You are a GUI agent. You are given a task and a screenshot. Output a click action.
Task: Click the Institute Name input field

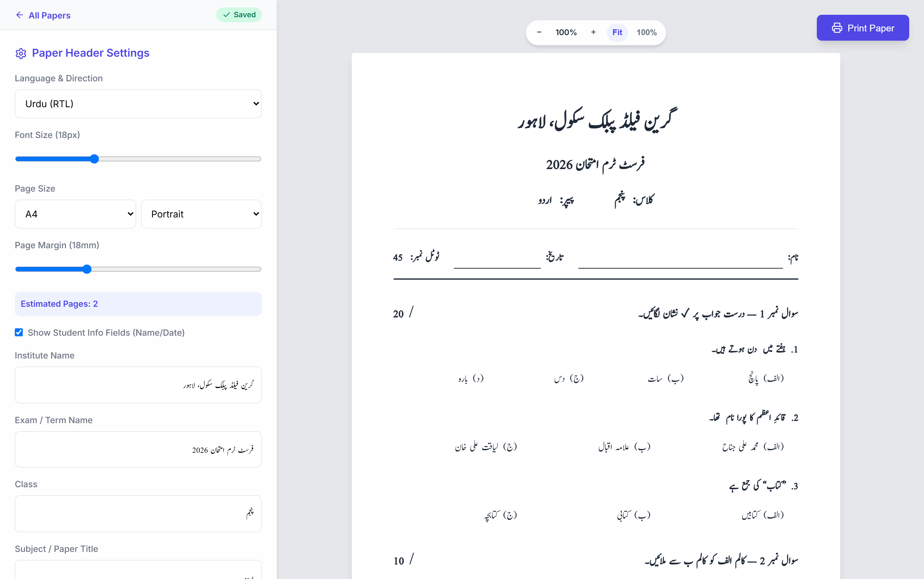tap(138, 385)
